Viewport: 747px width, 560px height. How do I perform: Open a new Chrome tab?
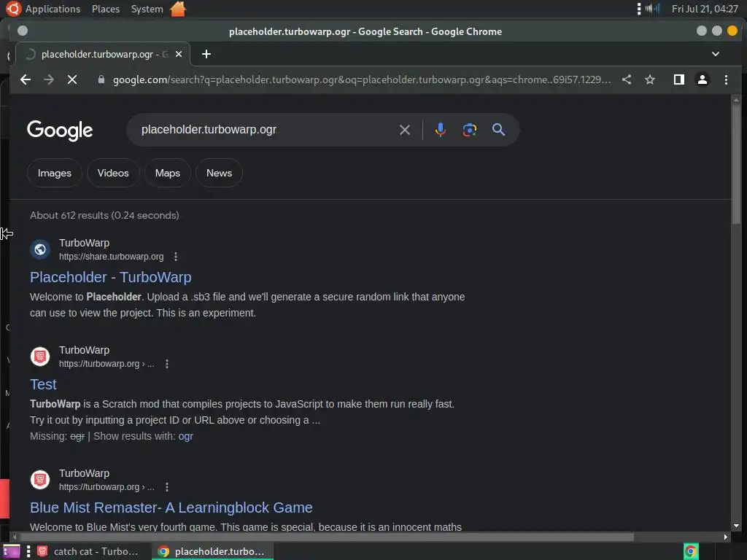206,54
